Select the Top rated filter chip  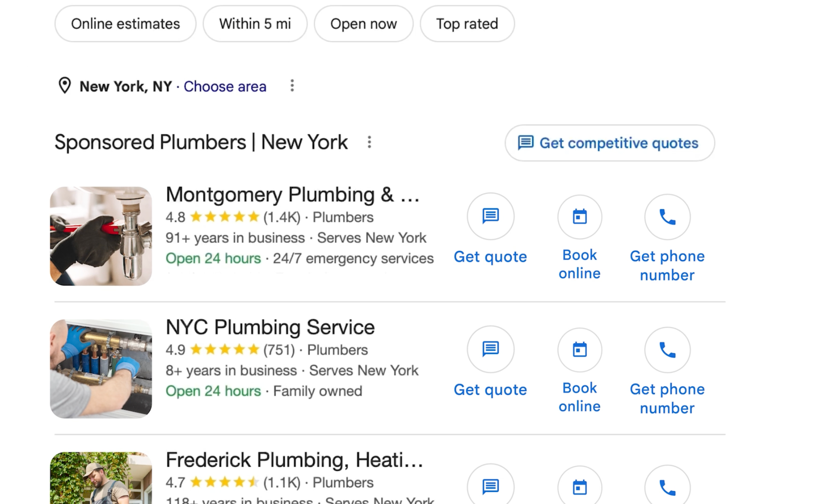[x=467, y=24]
